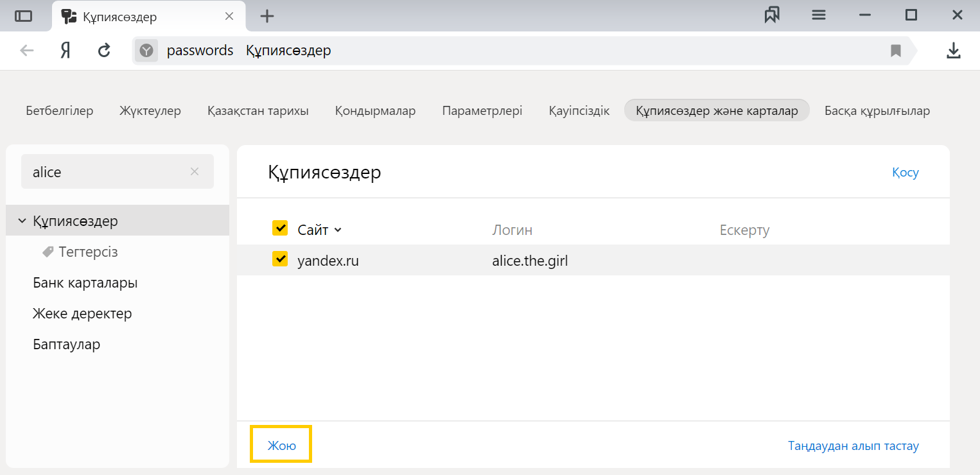Minimize the browser window

click(x=865, y=15)
